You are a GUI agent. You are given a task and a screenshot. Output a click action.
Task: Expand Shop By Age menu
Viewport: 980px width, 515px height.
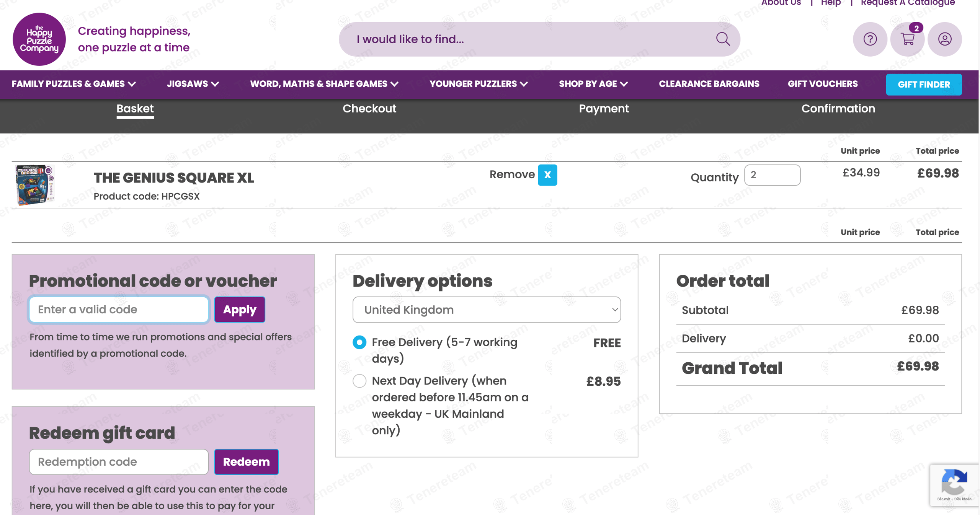pyautogui.click(x=593, y=84)
